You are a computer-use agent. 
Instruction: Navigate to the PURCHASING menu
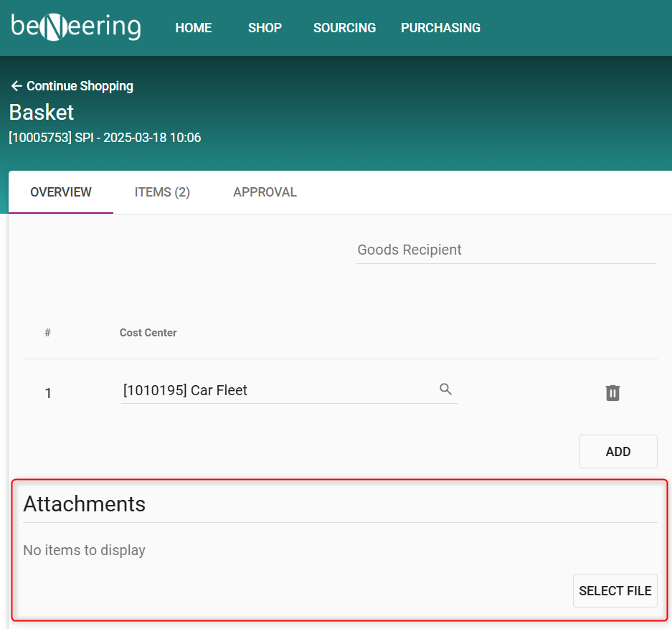(440, 28)
